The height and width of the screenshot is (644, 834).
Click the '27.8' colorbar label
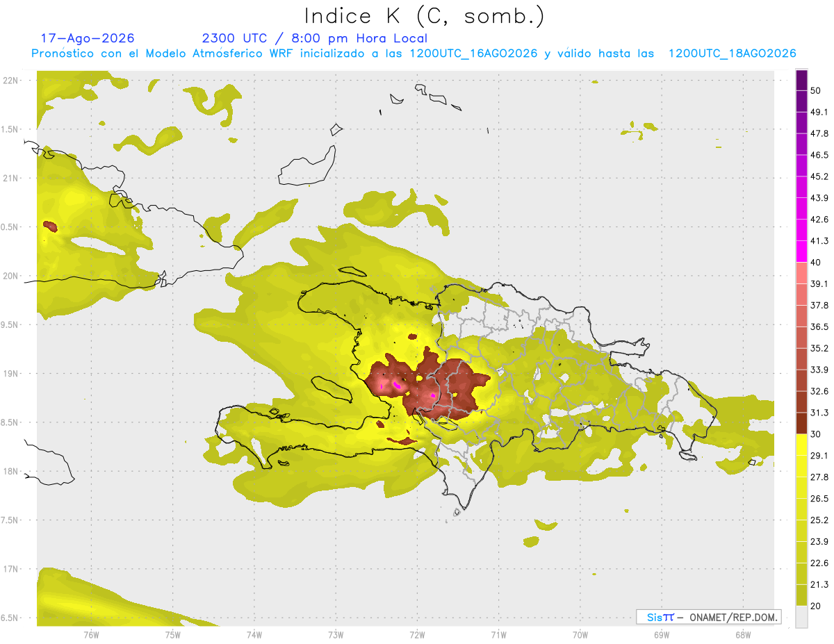coord(819,477)
